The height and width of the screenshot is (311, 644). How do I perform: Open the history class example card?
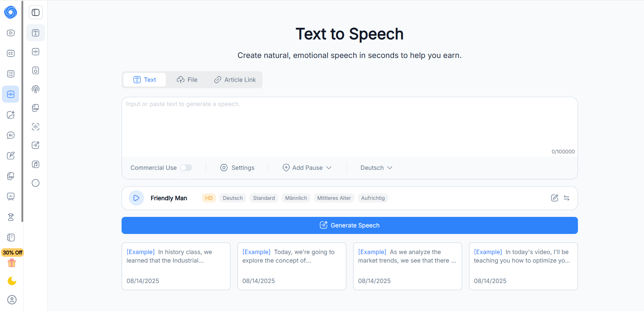click(176, 266)
